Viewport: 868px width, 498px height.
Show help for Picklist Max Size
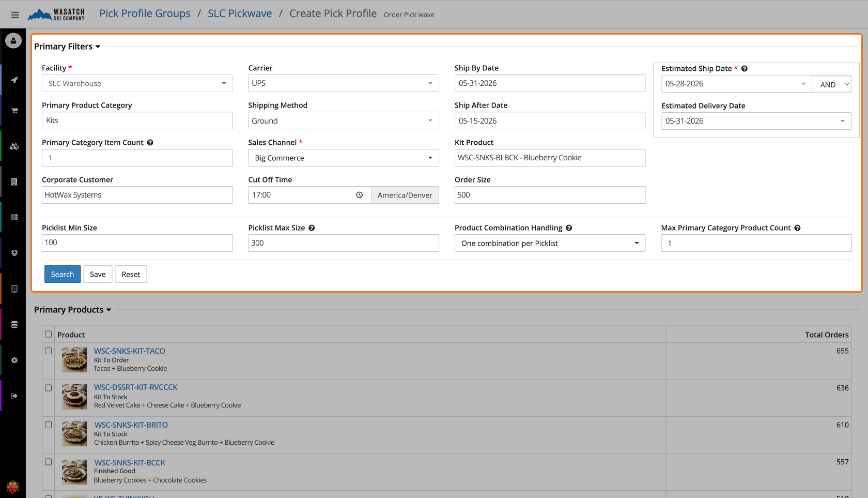[x=312, y=228]
